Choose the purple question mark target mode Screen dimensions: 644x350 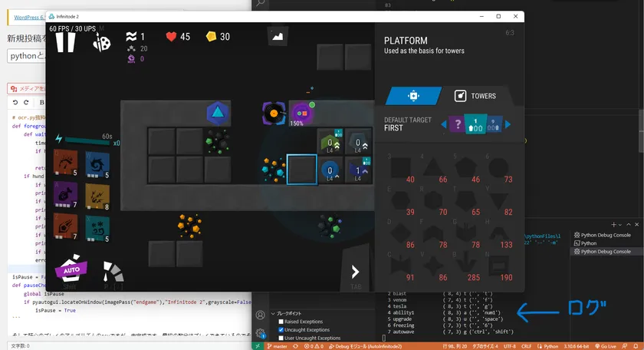pos(457,124)
